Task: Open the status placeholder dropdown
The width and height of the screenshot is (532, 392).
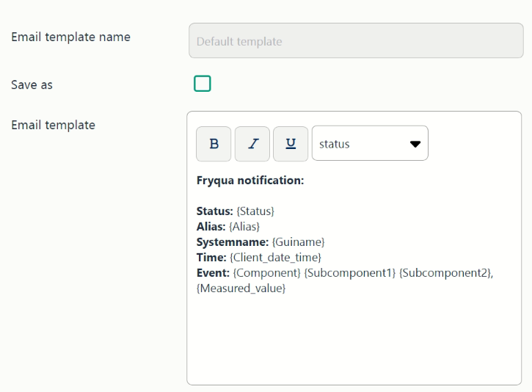Action: pos(370,143)
